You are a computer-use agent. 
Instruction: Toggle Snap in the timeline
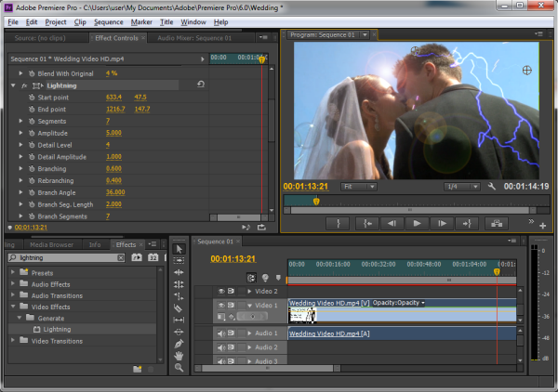tap(251, 278)
